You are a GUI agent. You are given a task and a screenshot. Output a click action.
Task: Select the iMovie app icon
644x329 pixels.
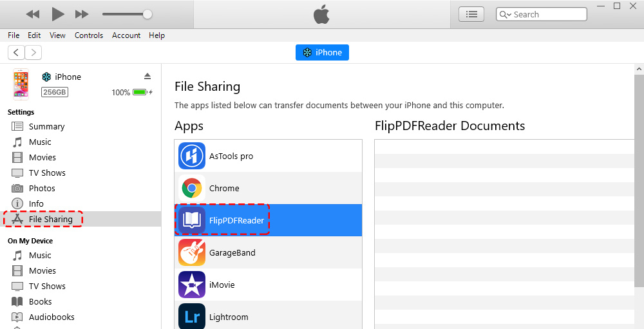point(192,284)
